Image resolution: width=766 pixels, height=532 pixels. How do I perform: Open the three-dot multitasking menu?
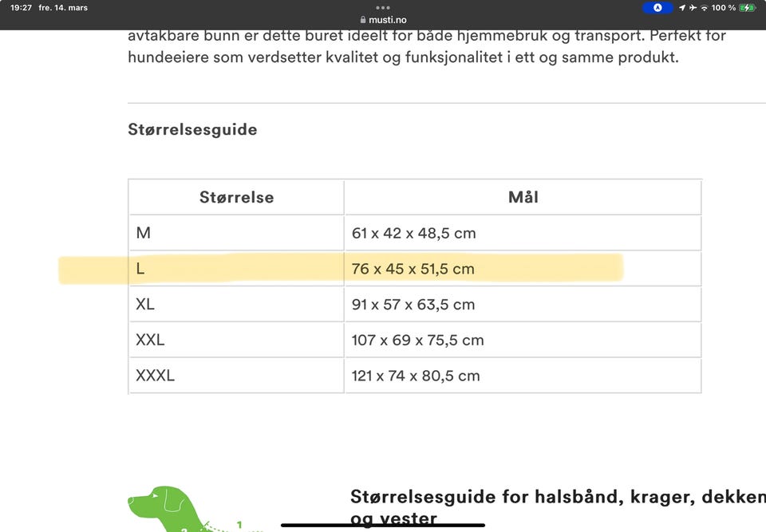(x=383, y=8)
